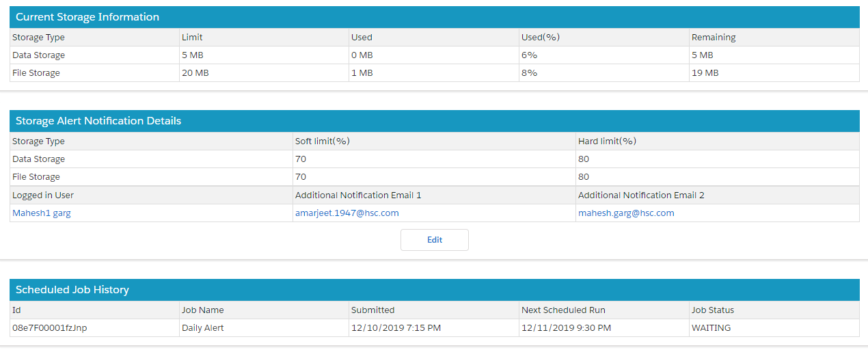Click the amarjeet.1947@hsc.com email link
This screenshot has width=868, height=350.
[x=347, y=213]
